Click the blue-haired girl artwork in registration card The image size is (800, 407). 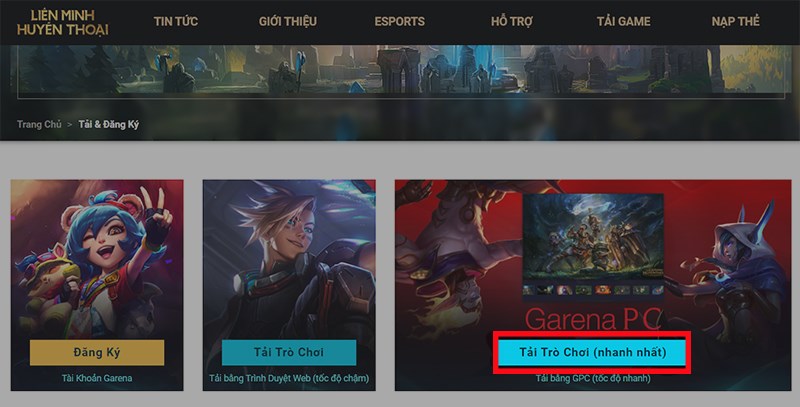(97, 260)
